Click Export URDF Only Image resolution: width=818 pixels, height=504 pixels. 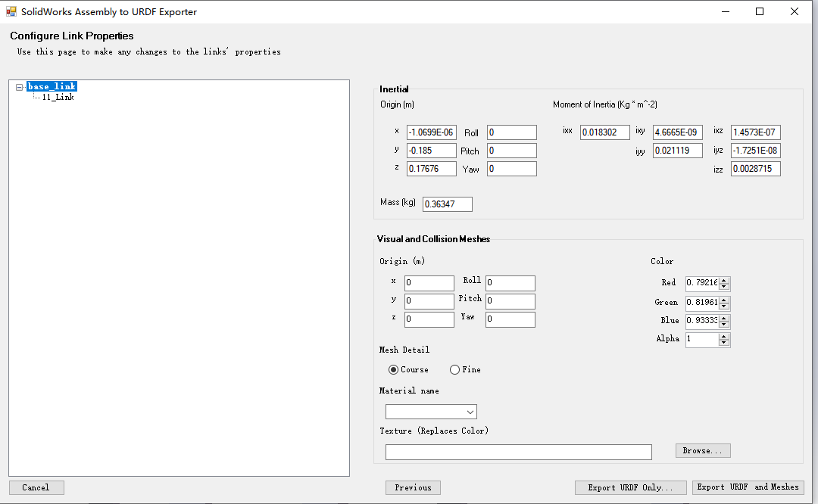(630, 487)
